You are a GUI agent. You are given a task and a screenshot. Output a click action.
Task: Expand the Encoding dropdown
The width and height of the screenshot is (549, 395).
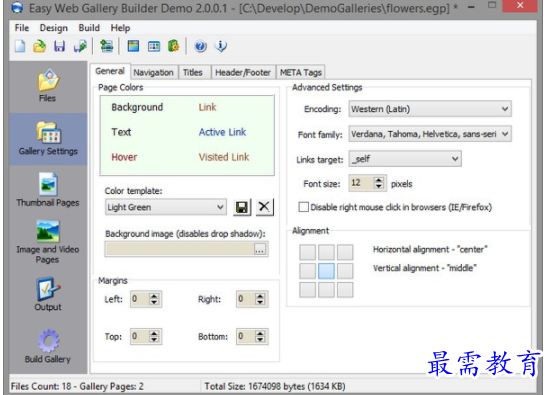click(505, 109)
